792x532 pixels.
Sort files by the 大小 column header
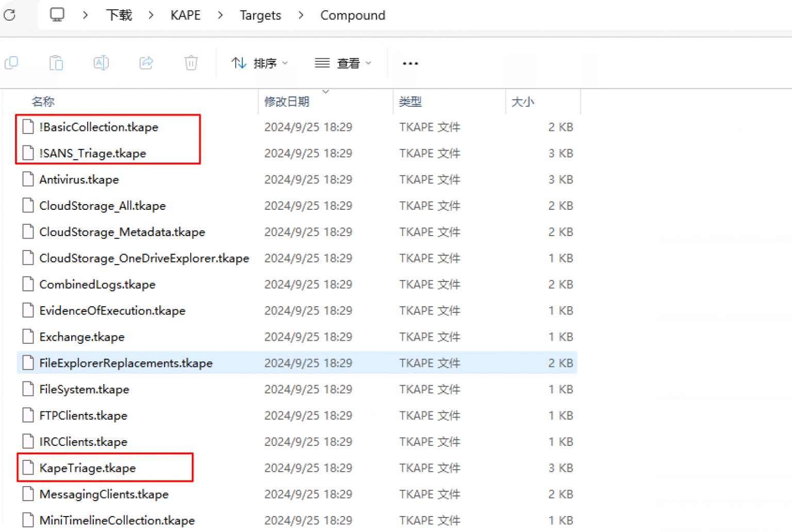(x=523, y=102)
